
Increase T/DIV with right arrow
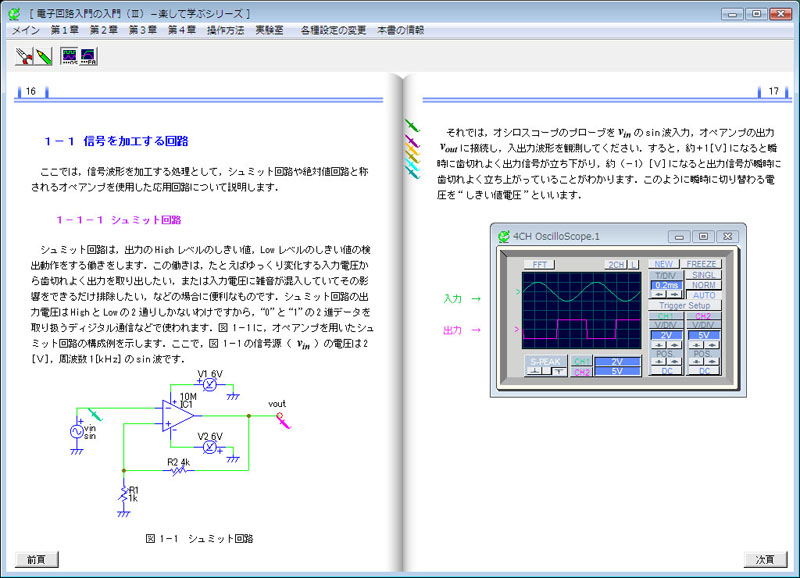674,295
